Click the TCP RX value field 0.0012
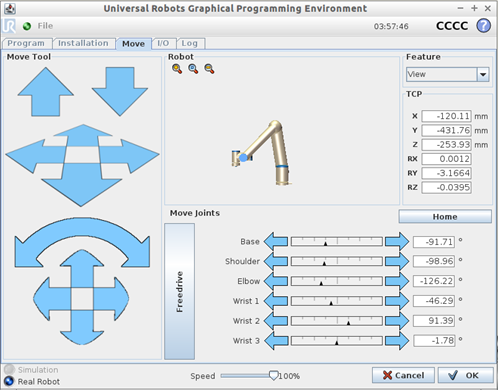Viewport: 498px width, 390px height. pyautogui.click(x=446, y=159)
